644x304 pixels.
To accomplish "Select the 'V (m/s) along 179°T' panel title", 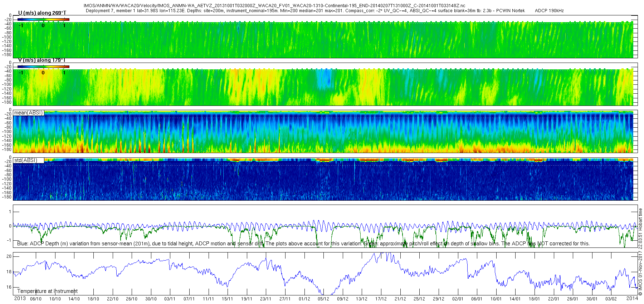I will pyautogui.click(x=42, y=60).
